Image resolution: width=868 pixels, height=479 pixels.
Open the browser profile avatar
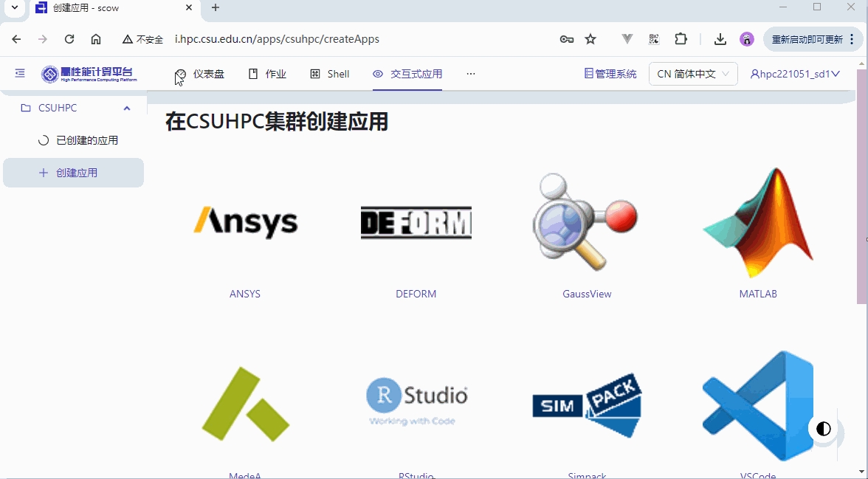747,39
